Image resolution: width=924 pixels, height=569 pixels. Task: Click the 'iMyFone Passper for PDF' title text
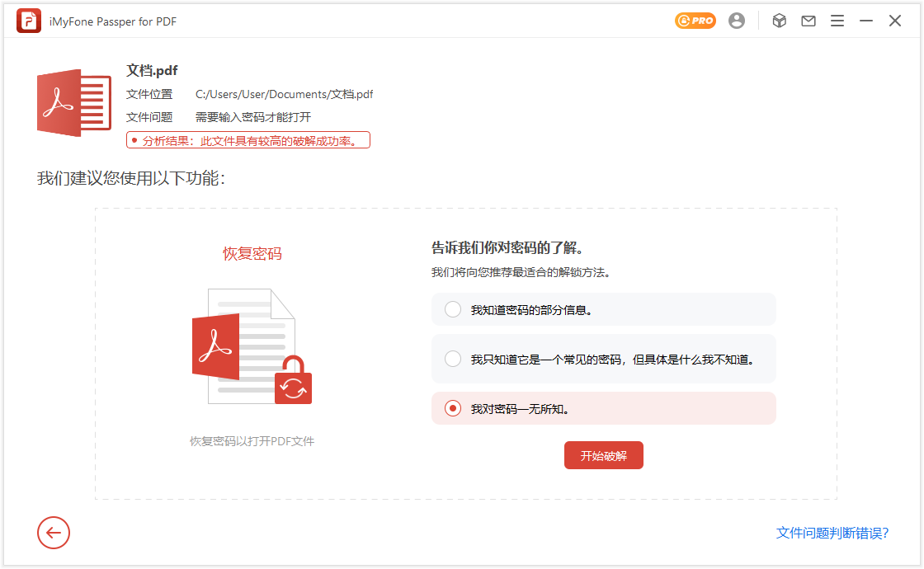point(113,21)
